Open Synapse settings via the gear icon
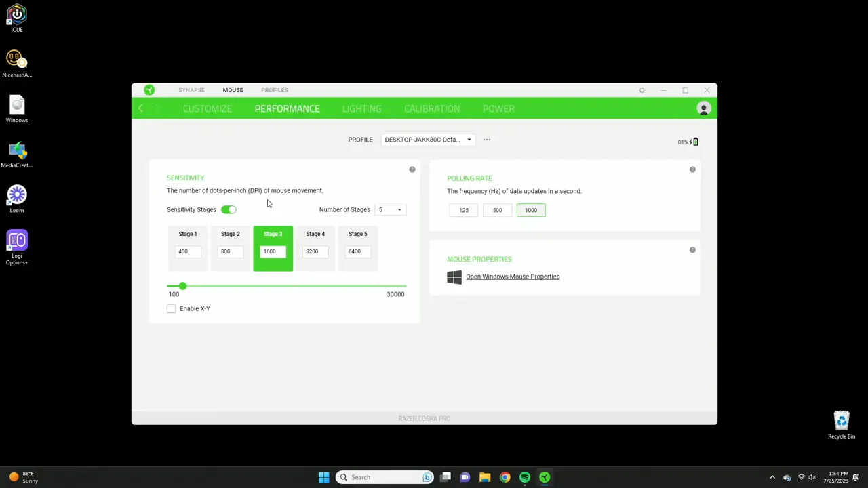The height and width of the screenshot is (488, 868). 642,89
